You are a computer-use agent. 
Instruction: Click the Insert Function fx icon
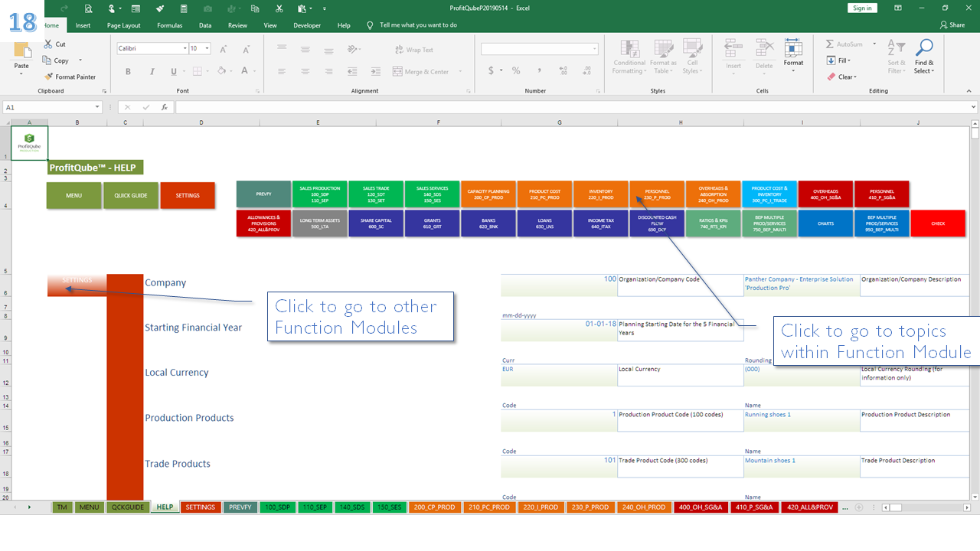click(x=164, y=107)
